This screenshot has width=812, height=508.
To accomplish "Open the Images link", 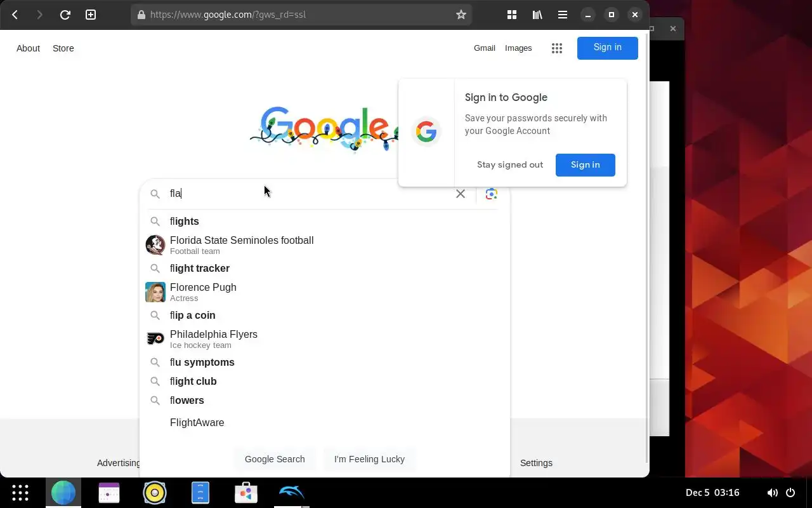I will click(x=518, y=48).
